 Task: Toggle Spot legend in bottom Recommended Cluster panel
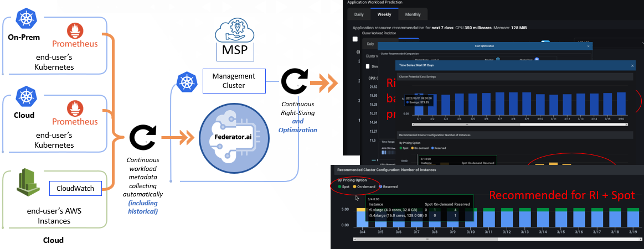click(343, 186)
